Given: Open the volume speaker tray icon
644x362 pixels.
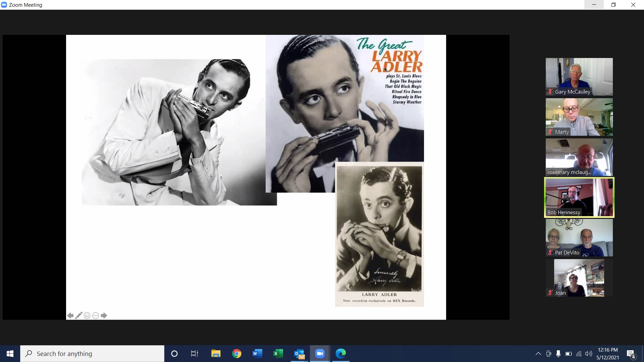Looking at the screenshot, I should point(589,354).
